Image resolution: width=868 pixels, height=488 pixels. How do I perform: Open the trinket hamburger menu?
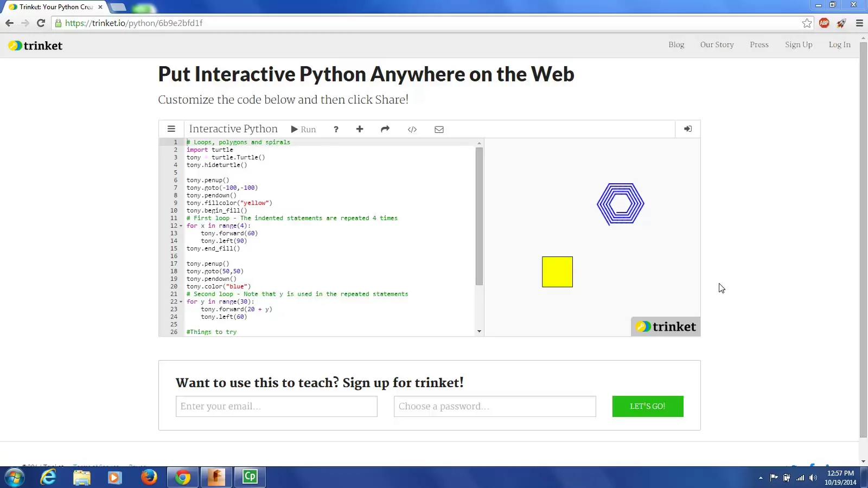click(x=171, y=129)
